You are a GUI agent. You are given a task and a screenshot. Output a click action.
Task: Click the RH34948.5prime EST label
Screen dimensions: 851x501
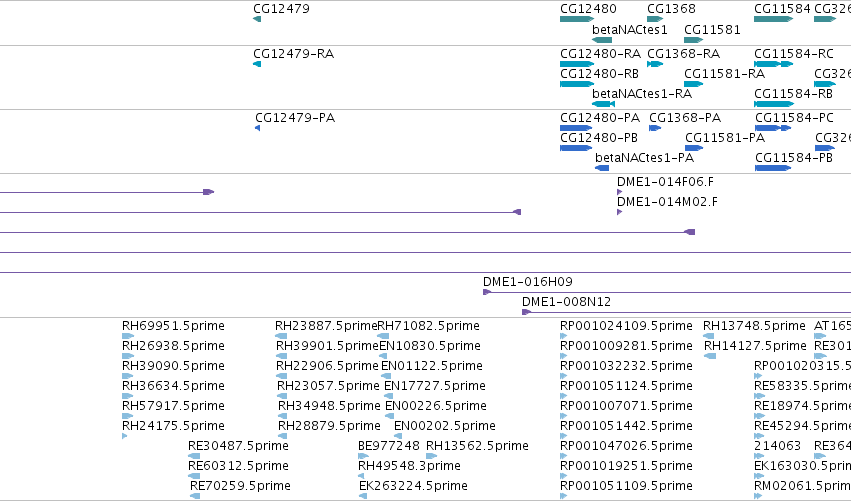329,406
